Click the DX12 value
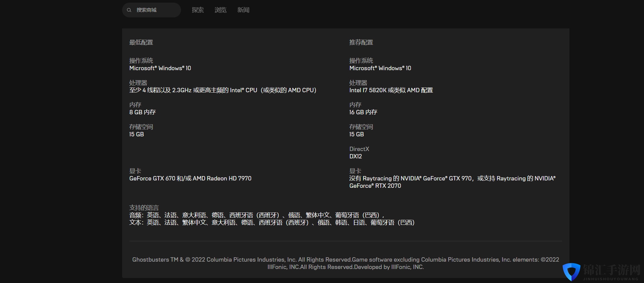644x283 pixels. point(356,156)
